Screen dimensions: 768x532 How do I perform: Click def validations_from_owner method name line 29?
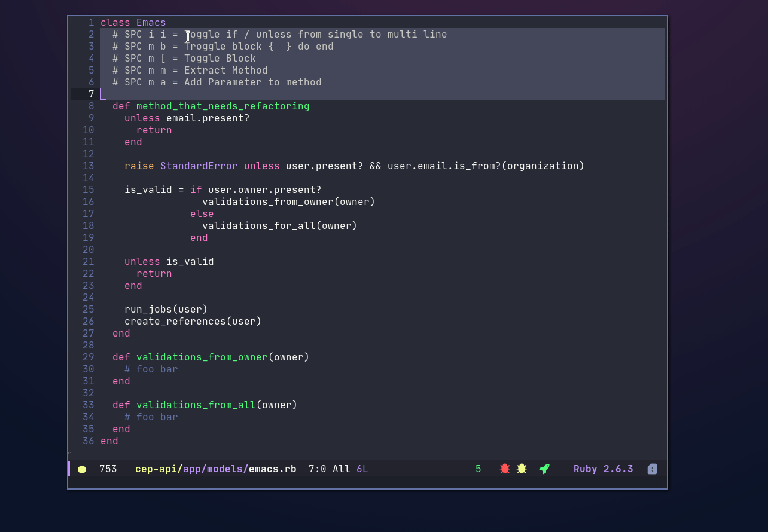coord(202,357)
